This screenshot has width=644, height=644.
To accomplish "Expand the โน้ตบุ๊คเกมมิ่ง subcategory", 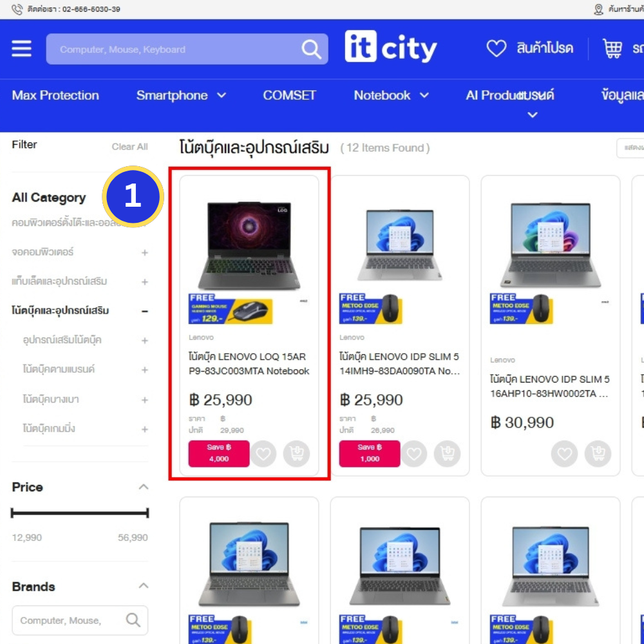I will [144, 429].
